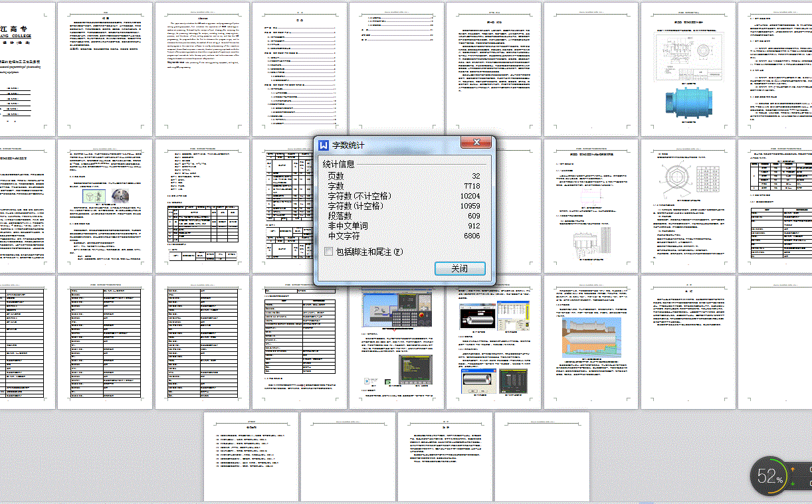This screenshot has height=504, width=812.
Task: Open the page thumbnail with the CNC control panel screenshot
Action: (397, 342)
